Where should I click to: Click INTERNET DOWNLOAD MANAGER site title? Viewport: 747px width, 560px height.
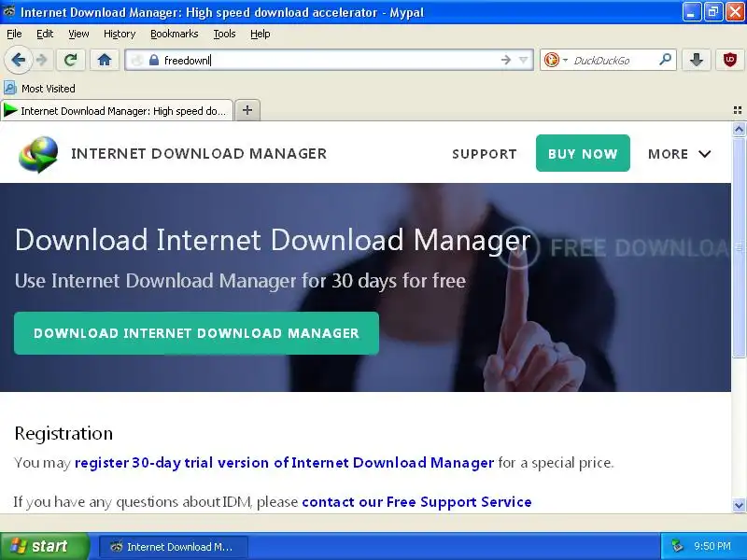[199, 154]
